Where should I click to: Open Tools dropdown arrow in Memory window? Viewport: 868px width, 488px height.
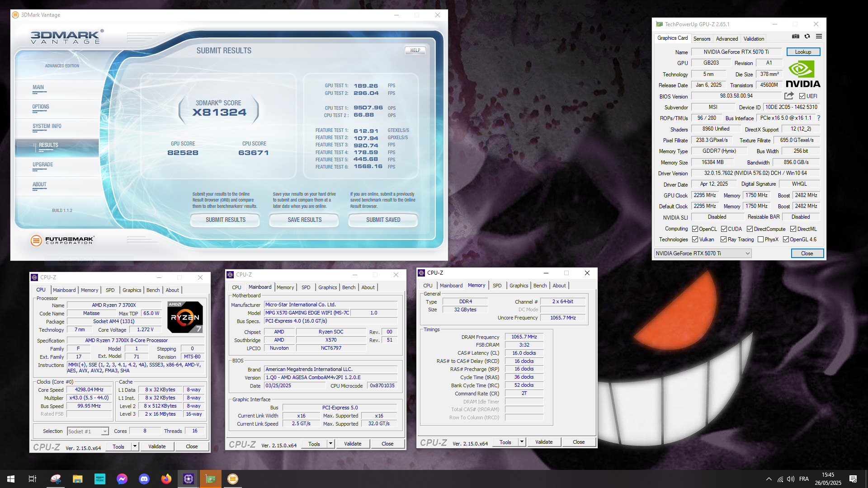tap(522, 442)
